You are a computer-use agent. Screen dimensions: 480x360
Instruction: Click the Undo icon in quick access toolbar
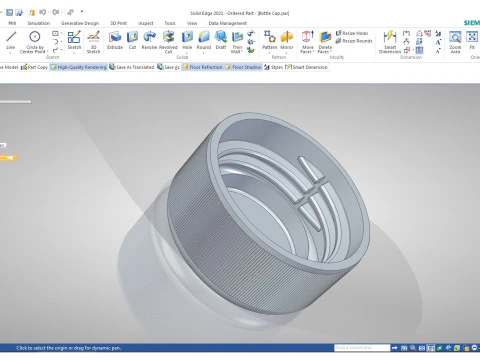(x=43, y=12)
